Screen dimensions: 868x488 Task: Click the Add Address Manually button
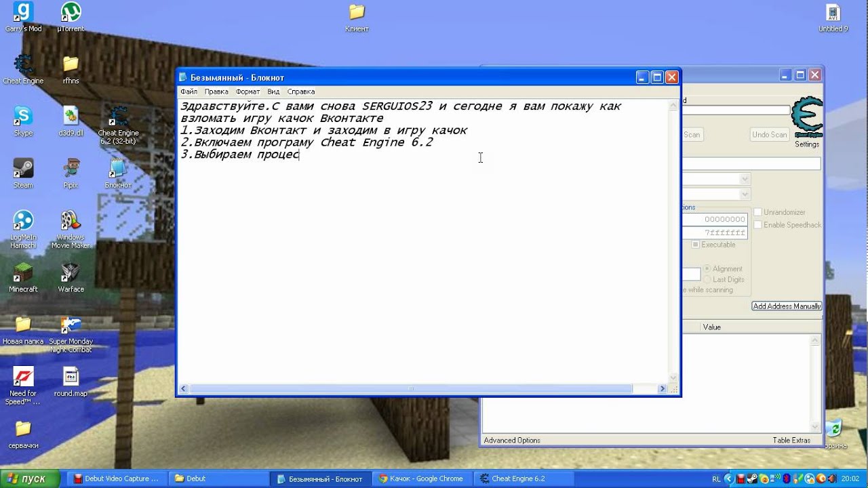coord(787,306)
